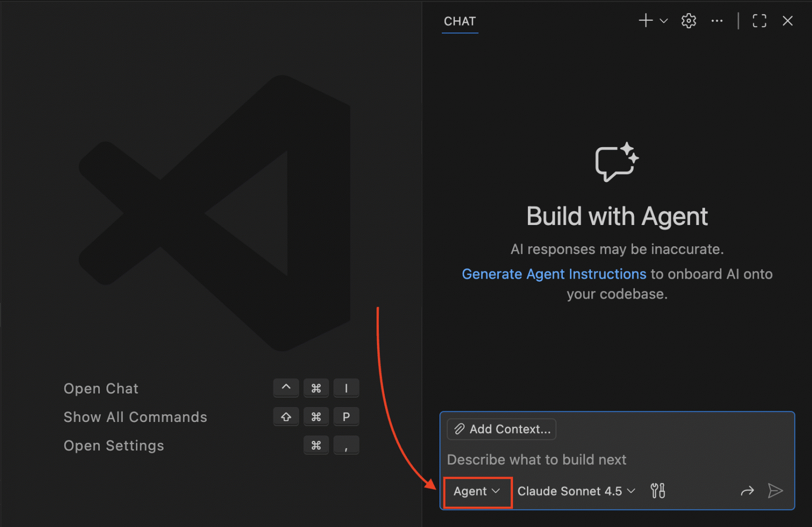The image size is (812, 527).
Task: Start a new chat session
Action: click(645, 21)
